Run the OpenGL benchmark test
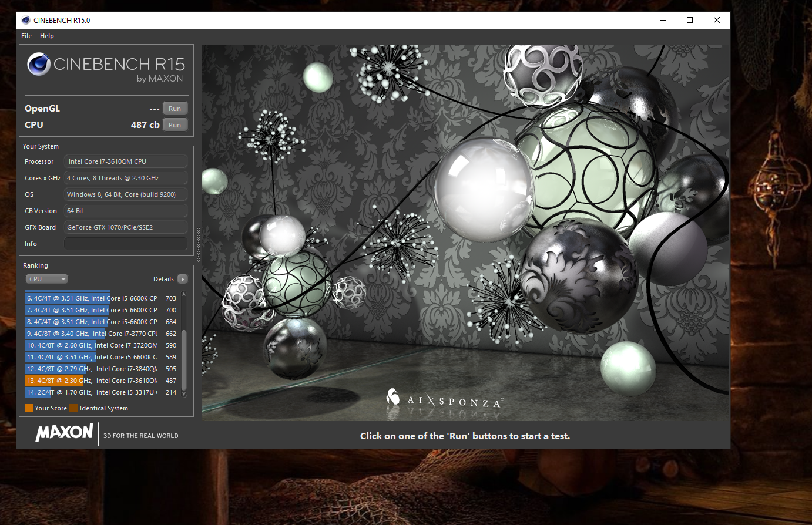 (x=175, y=109)
